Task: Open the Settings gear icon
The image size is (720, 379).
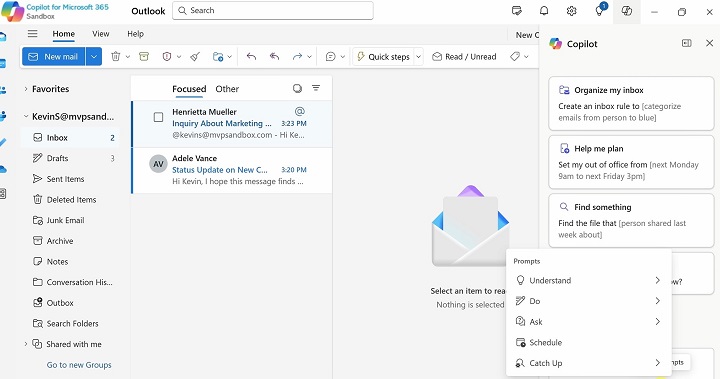Action: coord(572,11)
